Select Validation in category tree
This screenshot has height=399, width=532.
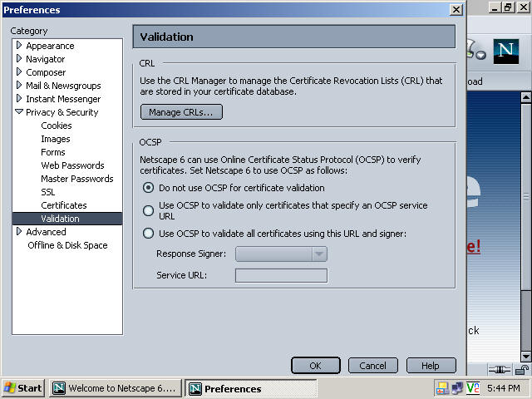tap(67, 219)
